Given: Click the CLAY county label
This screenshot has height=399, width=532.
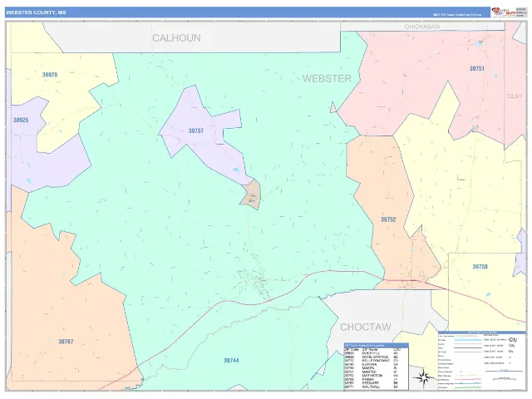Looking at the screenshot, I should point(515,96).
